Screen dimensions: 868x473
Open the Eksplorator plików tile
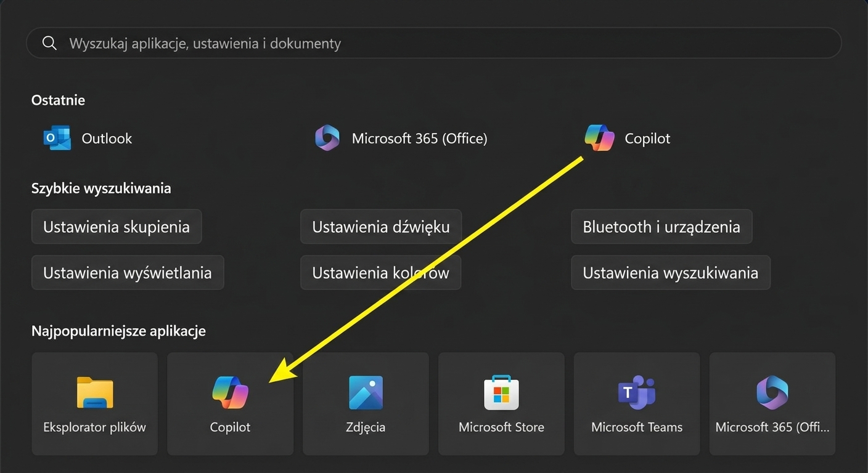coord(95,403)
